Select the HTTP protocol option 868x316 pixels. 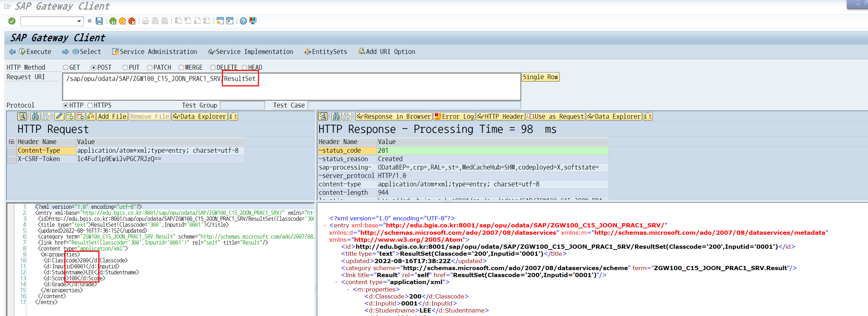pos(66,105)
